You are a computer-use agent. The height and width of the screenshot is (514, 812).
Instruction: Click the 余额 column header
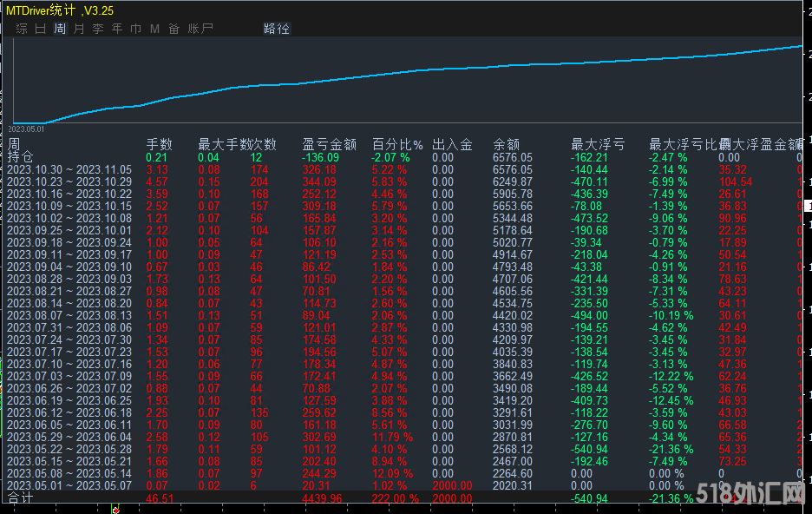click(509, 144)
